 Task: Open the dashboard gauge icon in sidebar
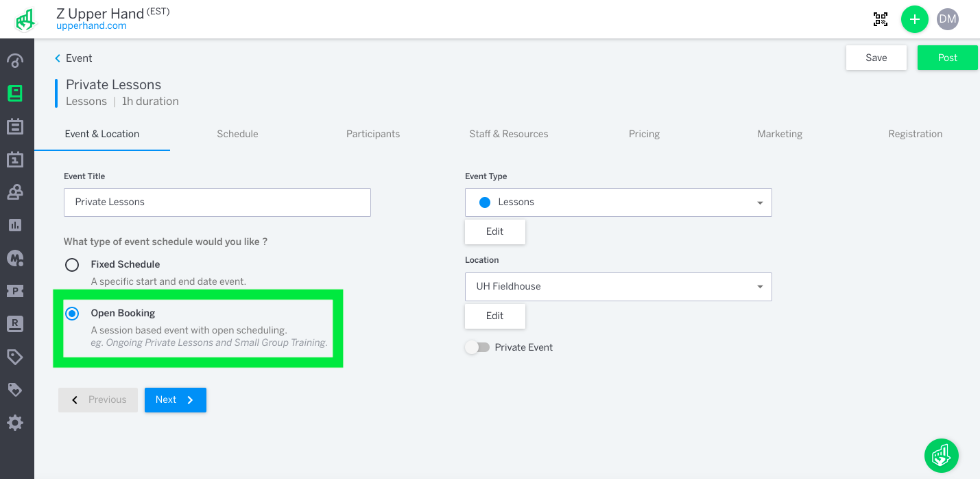click(15, 60)
